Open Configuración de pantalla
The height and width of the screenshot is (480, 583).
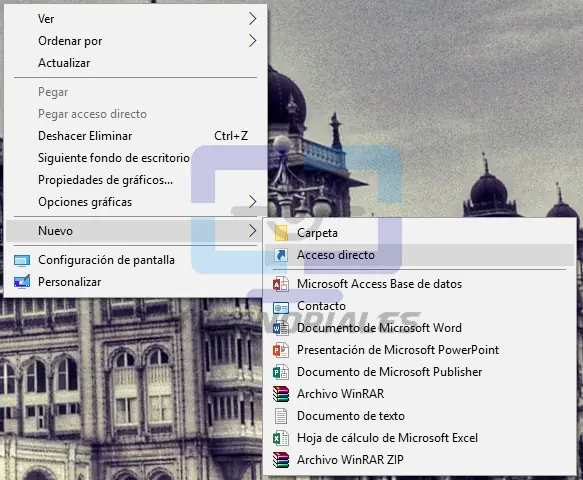(x=135, y=260)
